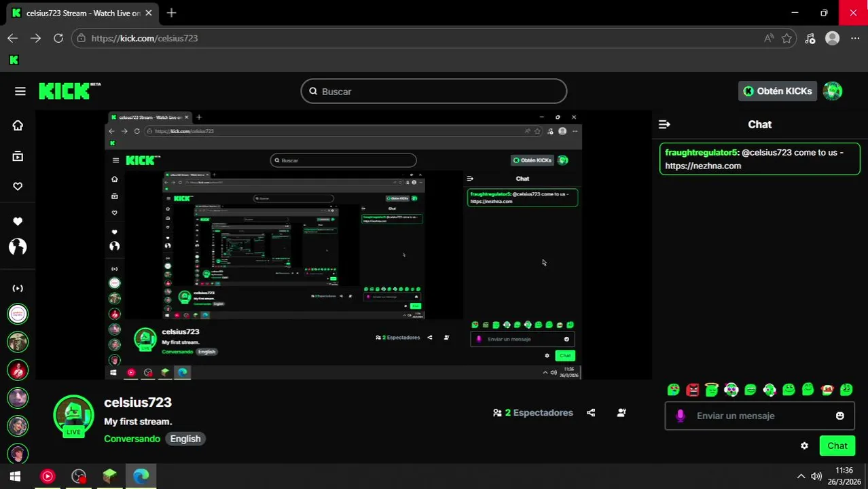
Task: Open Edge settings and more ellipsis menu
Action: point(854,38)
